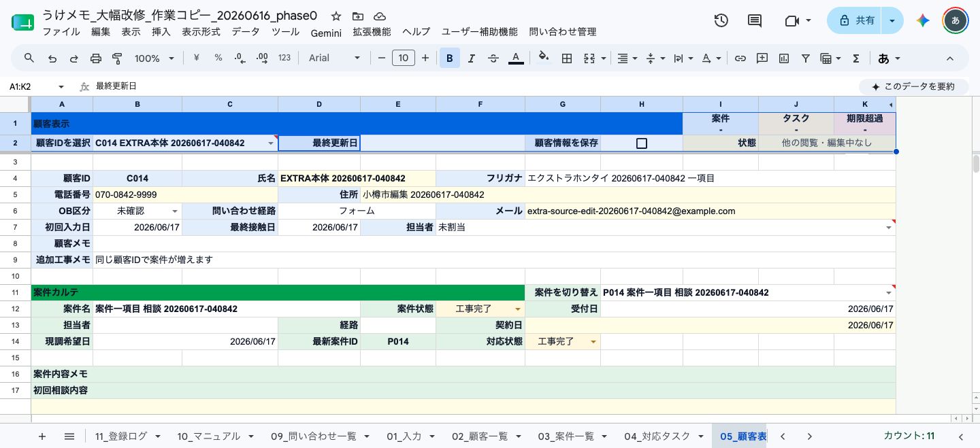Open the Arial font dropdown

tap(335, 58)
